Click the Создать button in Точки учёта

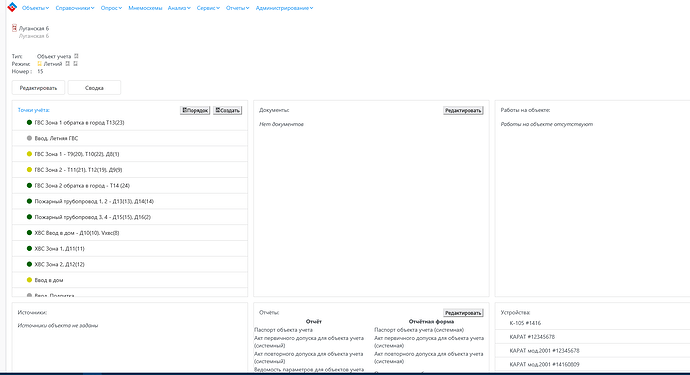tap(228, 110)
